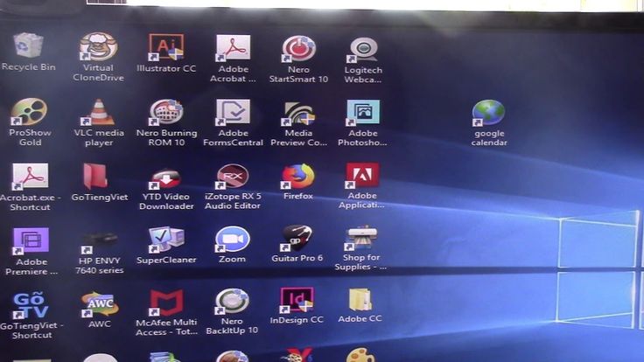Click the Virtual CloneDrive shortcut
644x362 pixels.
click(98, 46)
